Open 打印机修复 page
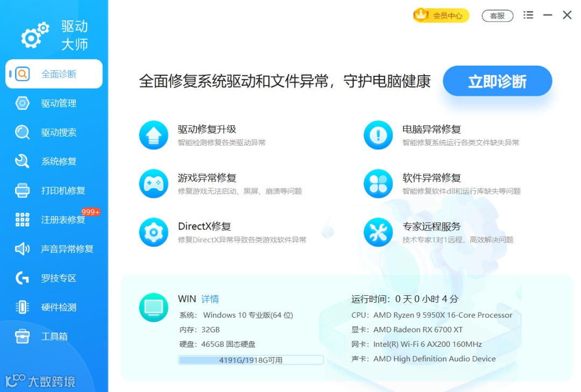 pos(54,190)
